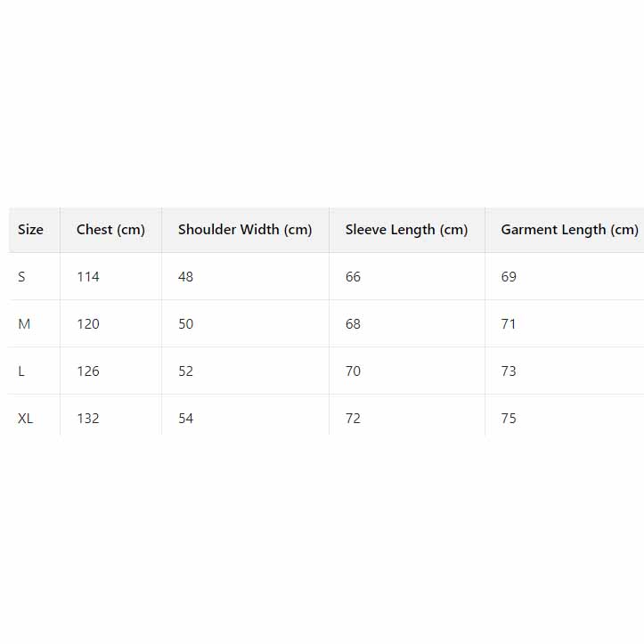
Task: Select sleeve length value 72
Action: point(353,419)
